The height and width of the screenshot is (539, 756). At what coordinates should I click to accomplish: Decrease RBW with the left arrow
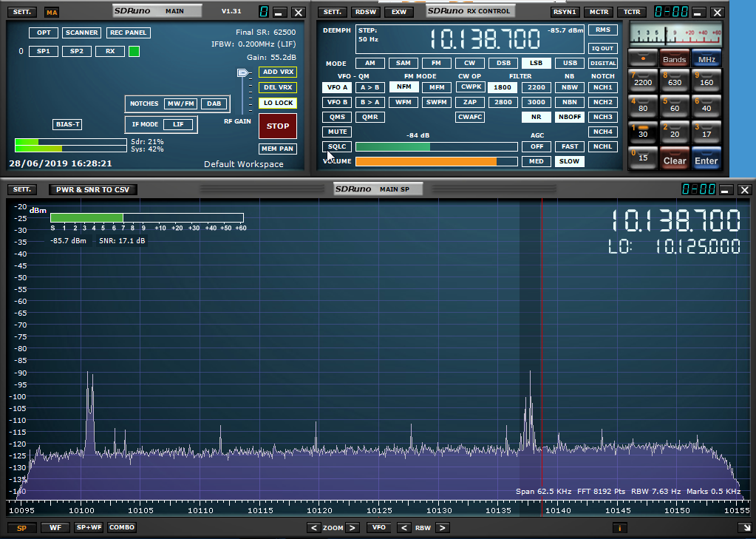[404, 527]
